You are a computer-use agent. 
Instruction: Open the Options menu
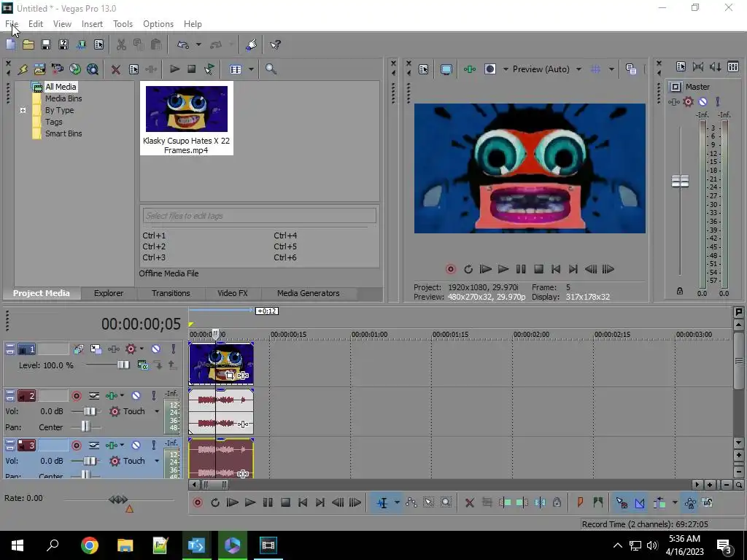tap(158, 24)
